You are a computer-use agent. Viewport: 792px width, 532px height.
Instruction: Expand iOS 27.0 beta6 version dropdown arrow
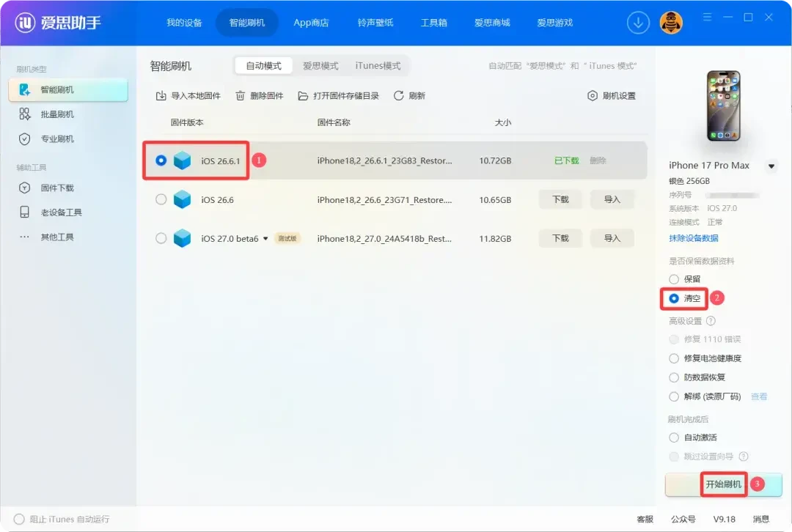265,239
